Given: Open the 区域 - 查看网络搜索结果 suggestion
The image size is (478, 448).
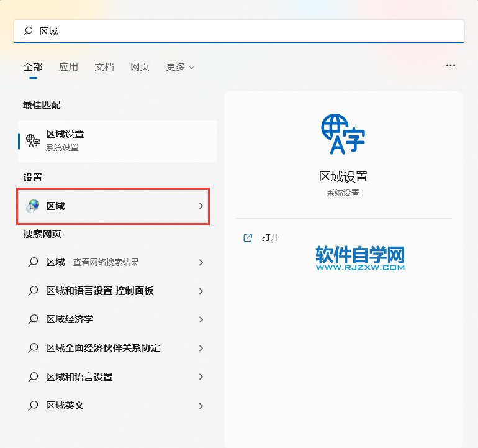Looking at the screenshot, I should [93, 262].
